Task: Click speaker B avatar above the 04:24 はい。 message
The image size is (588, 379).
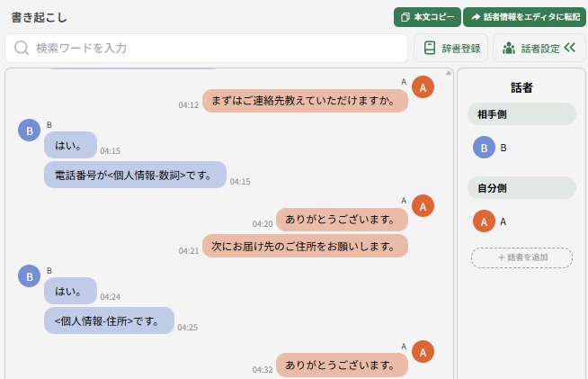Action: [x=30, y=276]
